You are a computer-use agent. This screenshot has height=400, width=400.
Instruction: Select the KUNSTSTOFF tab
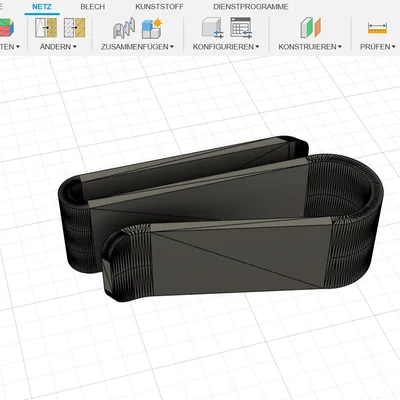point(159,7)
